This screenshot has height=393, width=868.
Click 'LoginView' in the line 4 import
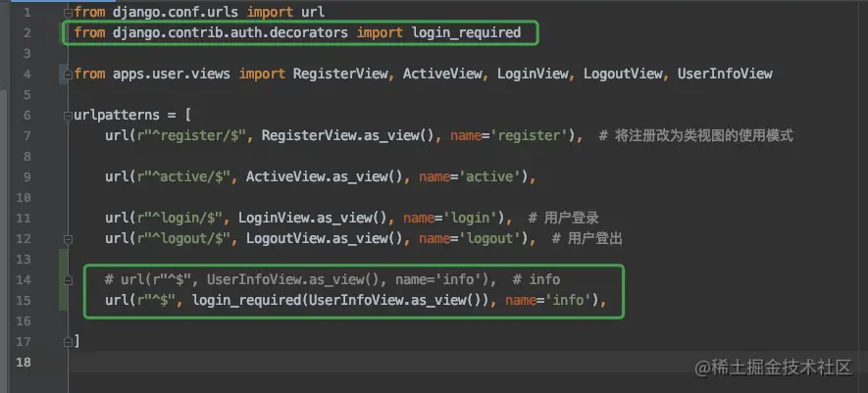coord(532,74)
